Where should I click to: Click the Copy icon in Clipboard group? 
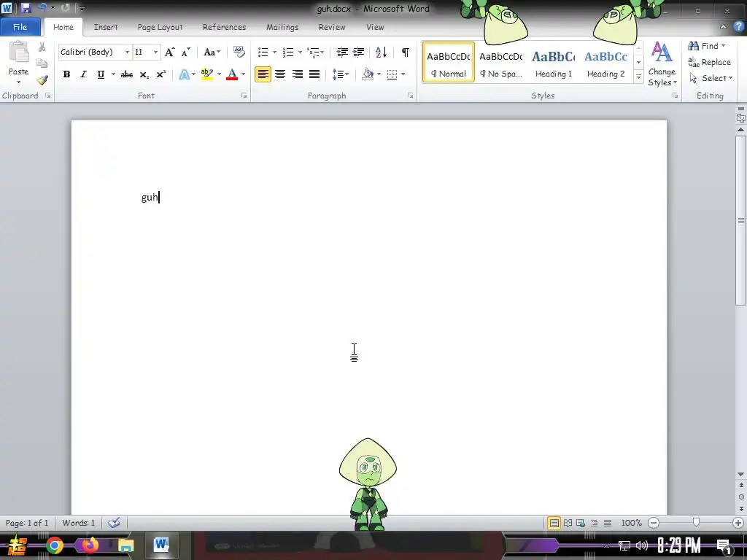click(x=42, y=63)
